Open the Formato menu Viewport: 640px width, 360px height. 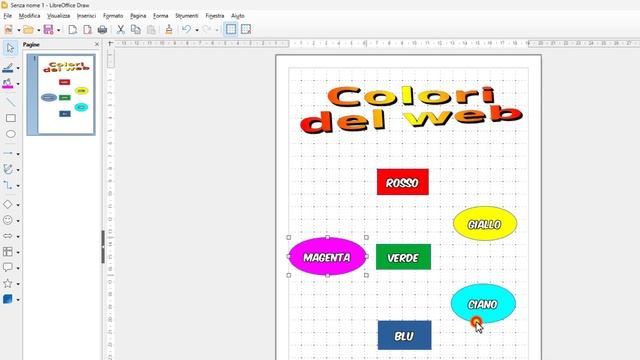point(113,16)
